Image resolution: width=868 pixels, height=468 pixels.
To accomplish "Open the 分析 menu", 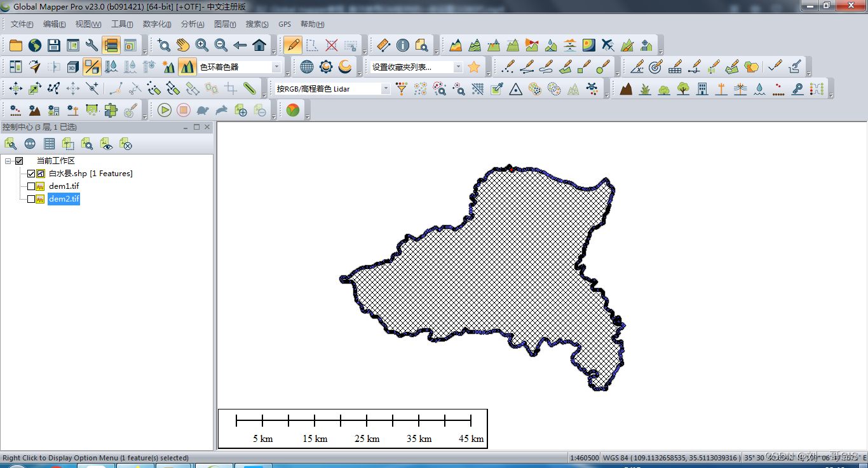I will pyautogui.click(x=193, y=24).
